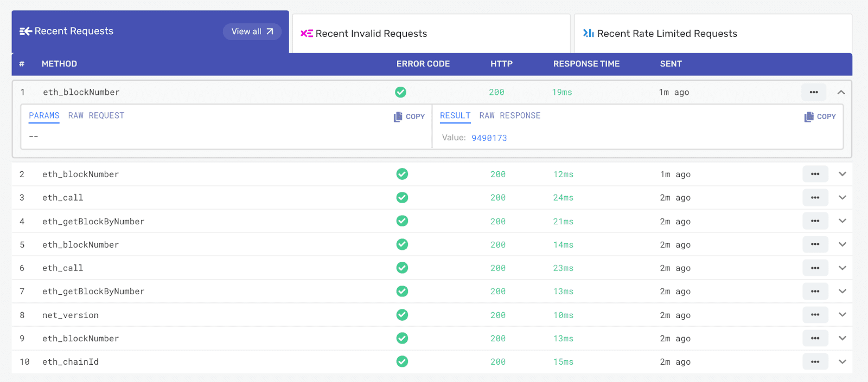Click copy icon in result panel
Viewport: 868px width, 382px height.
tap(809, 116)
